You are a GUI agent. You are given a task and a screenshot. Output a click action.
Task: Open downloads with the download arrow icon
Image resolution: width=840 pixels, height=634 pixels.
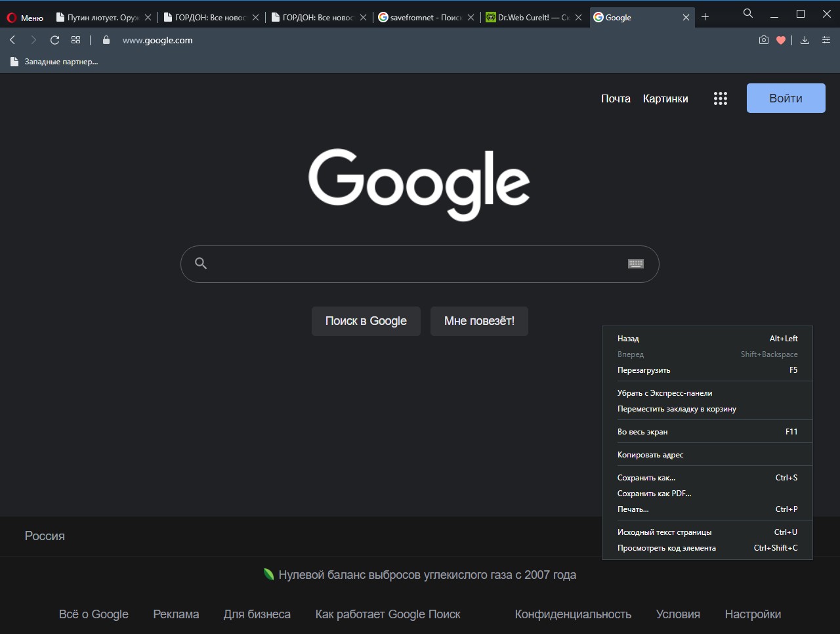[x=805, y=40]
